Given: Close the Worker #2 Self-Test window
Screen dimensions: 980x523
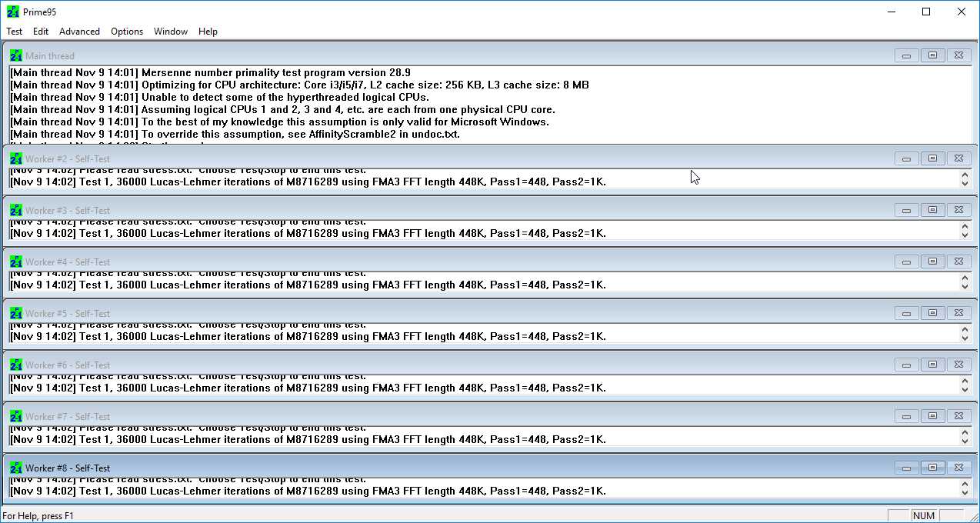Looking at the screenshot, I should pyautogui.click(x=958, y=158).
